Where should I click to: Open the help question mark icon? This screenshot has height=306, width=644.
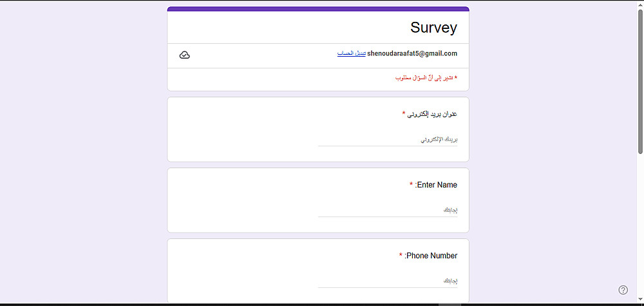point(623,290)
